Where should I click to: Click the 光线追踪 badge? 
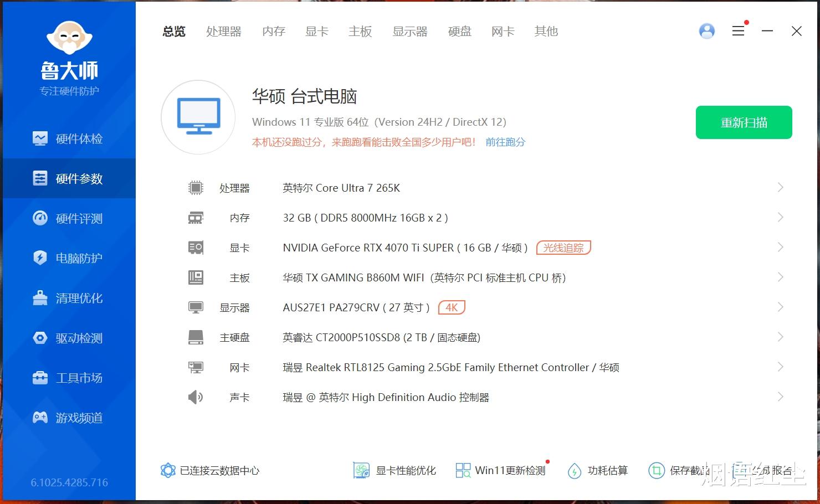tap(563, 248)
